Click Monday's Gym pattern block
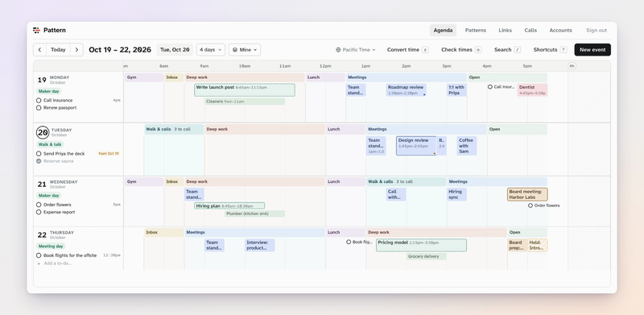644x315 pixels. [144, 77]
